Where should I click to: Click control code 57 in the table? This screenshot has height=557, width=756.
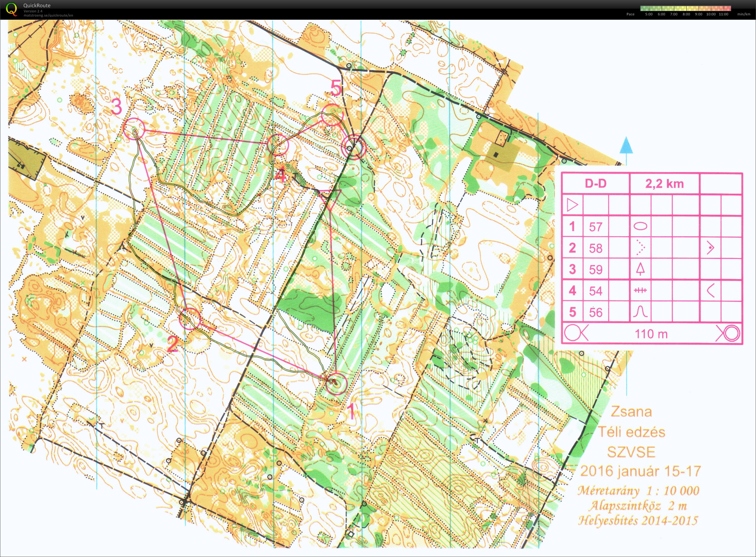[596, 227]
